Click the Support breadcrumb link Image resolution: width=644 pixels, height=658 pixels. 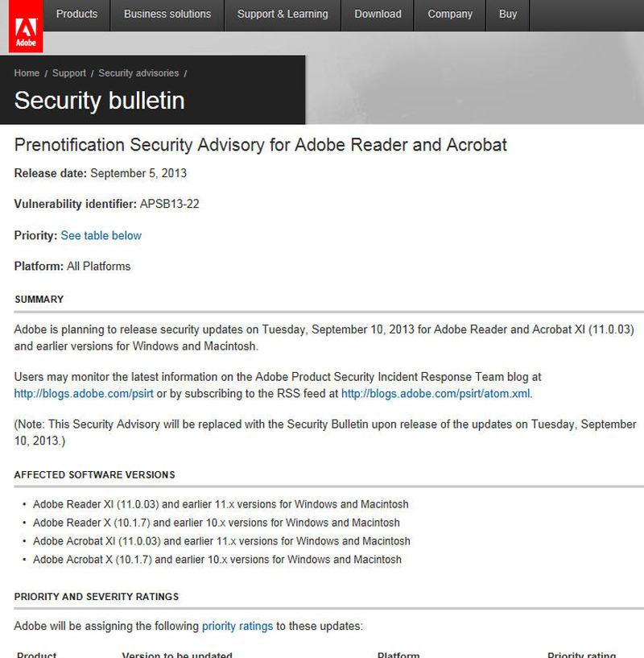click(69, 73)
